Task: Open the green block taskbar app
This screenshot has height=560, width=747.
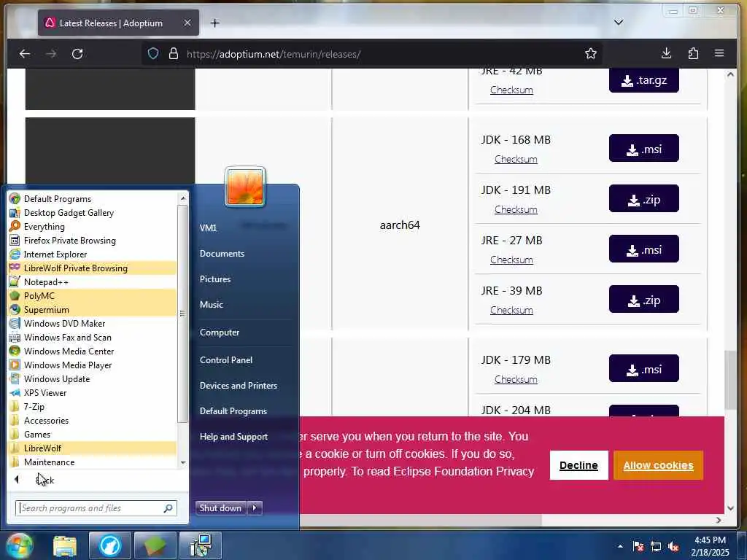Action: click(155, 545)
